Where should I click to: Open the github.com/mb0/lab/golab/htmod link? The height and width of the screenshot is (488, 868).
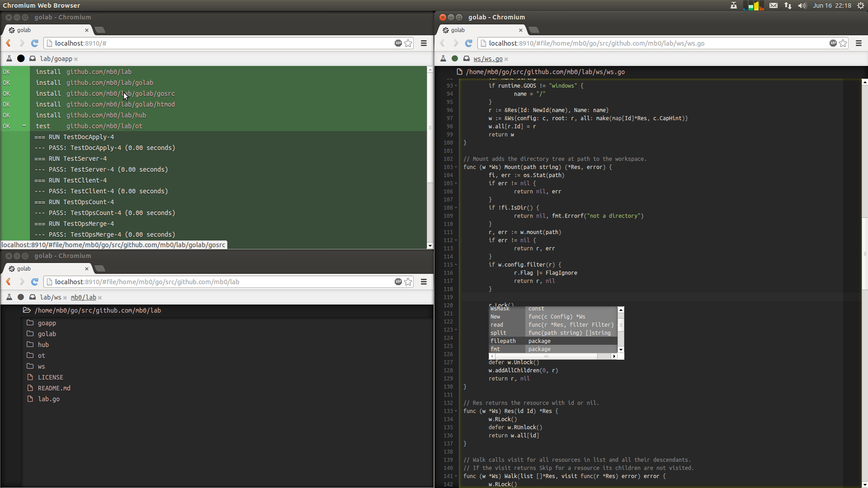(x=120, y=104)
